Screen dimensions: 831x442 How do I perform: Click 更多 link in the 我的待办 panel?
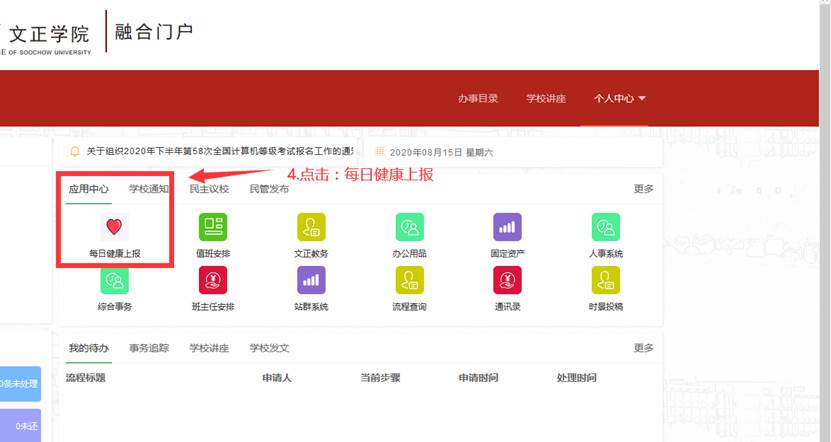click(643, 348)
